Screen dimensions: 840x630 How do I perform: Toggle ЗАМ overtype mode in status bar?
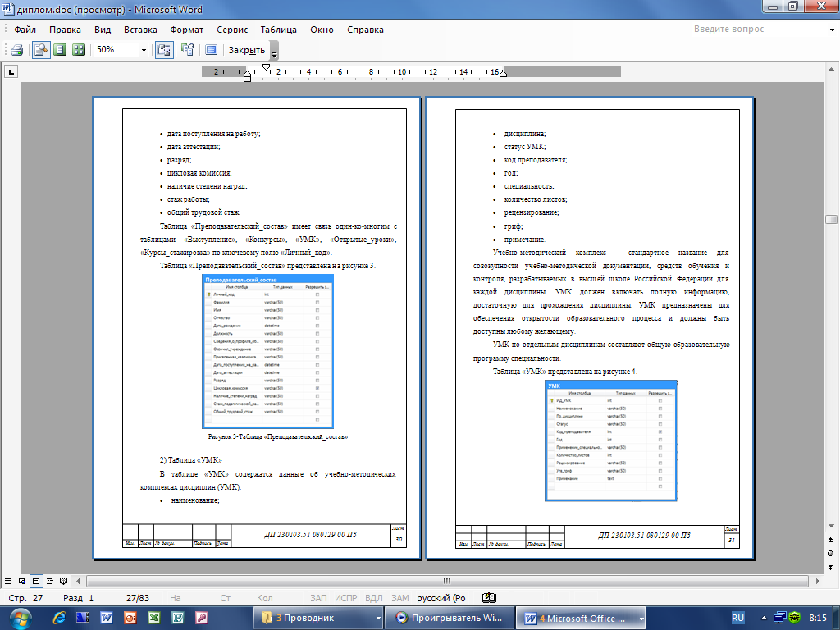pos(400,598)
